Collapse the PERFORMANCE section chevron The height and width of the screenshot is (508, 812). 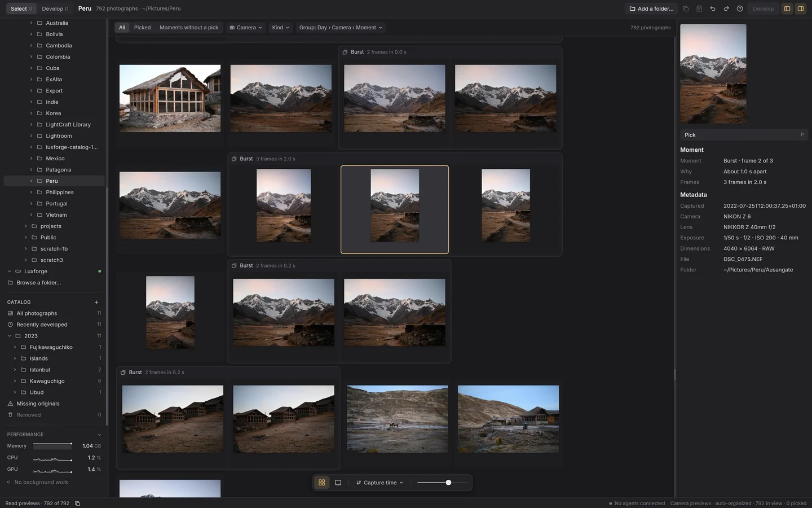coord(99,435)
